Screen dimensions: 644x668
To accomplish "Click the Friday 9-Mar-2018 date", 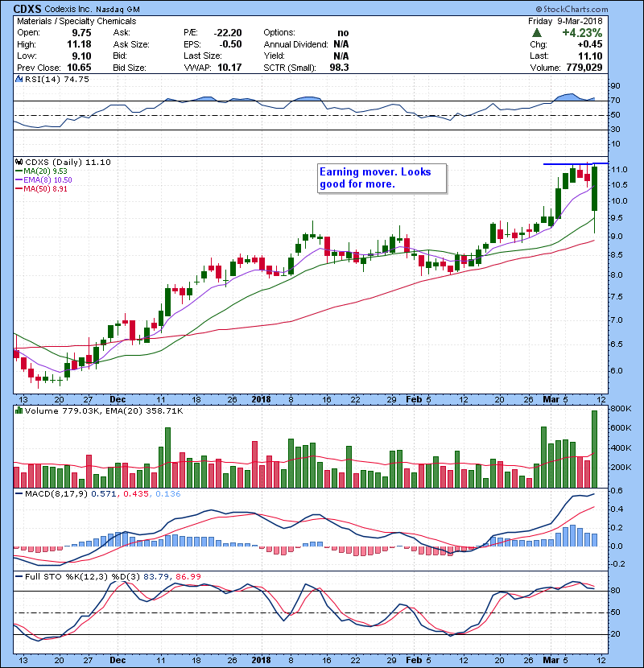I will (x=565, y=21).
